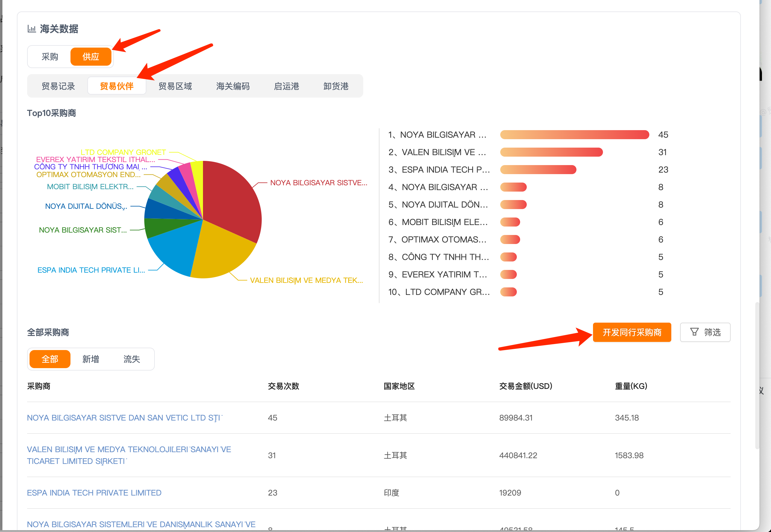Click country cell 印度
The image size is (771, 532).
(x=392, y=493)
